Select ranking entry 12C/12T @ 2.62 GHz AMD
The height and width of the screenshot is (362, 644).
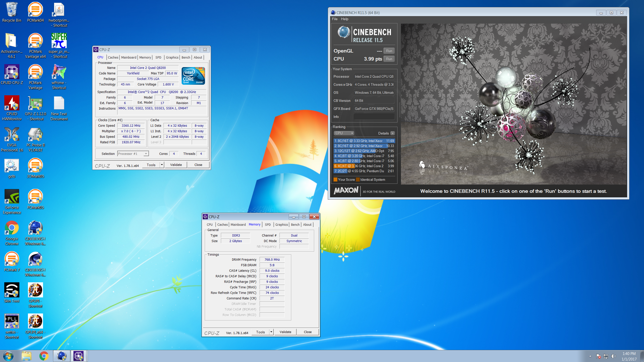point(364,151)
